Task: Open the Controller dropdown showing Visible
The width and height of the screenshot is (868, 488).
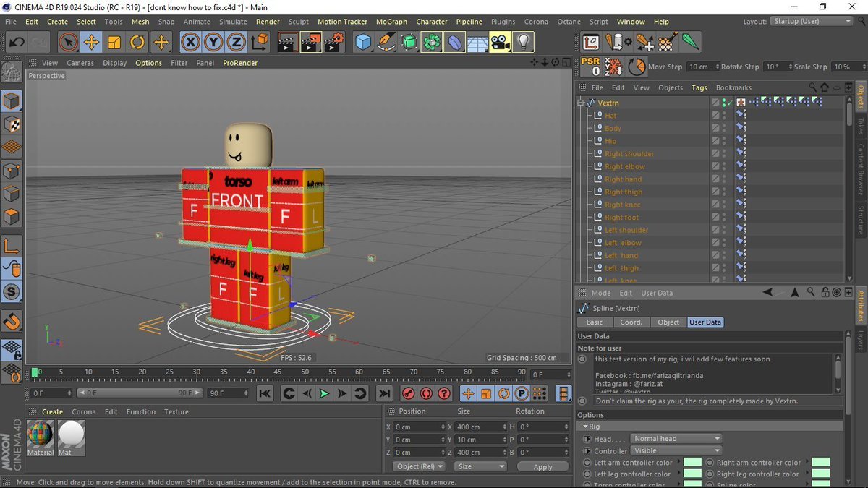Action: tap(676, 451)
